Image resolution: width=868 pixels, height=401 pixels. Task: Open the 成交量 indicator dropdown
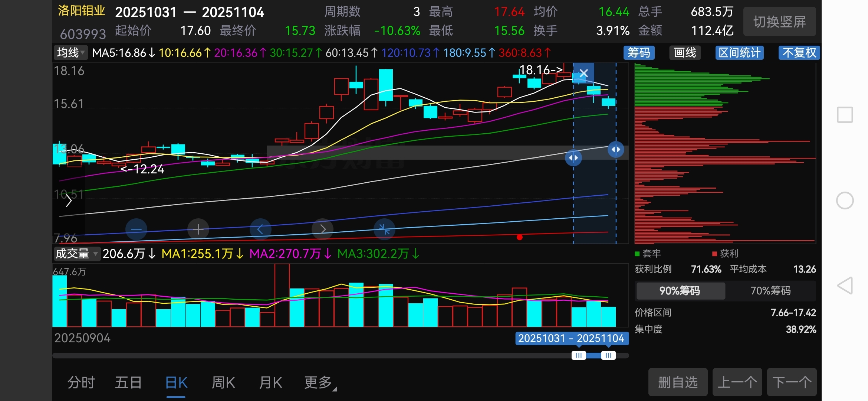tap(76, 254)
